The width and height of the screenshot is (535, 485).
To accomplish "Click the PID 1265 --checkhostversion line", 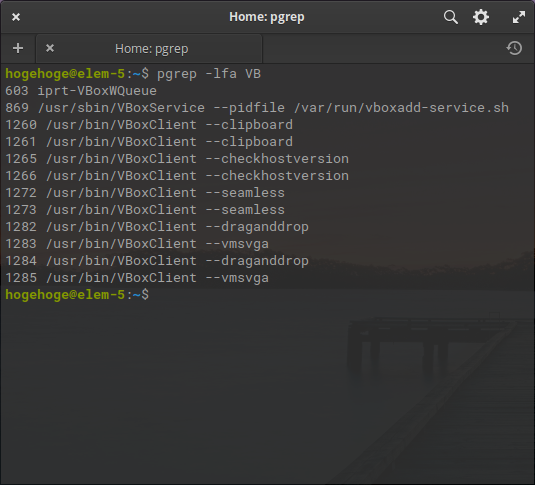I will [177, 159].
